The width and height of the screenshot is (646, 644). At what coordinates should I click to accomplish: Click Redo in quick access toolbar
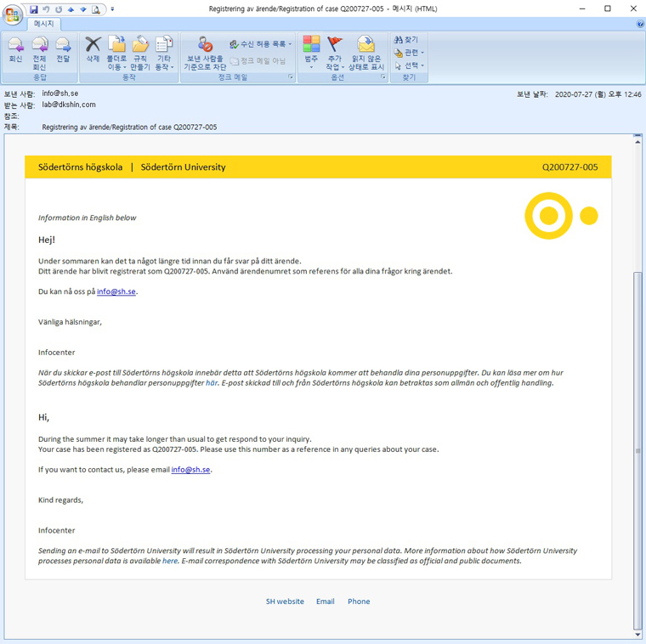click(x=59, y=9)
